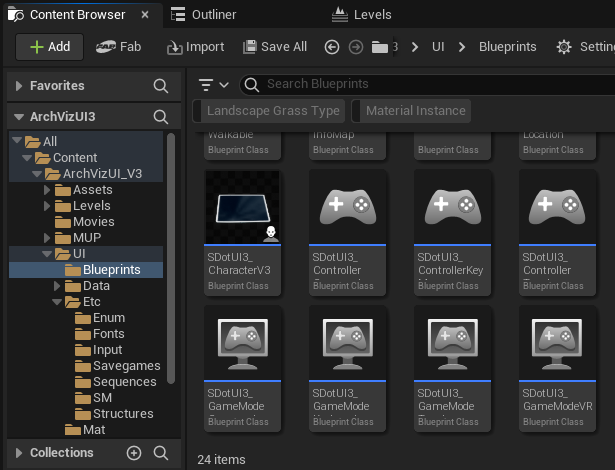Select the Sequences folder
615x470 pixels.
[116, 382]
